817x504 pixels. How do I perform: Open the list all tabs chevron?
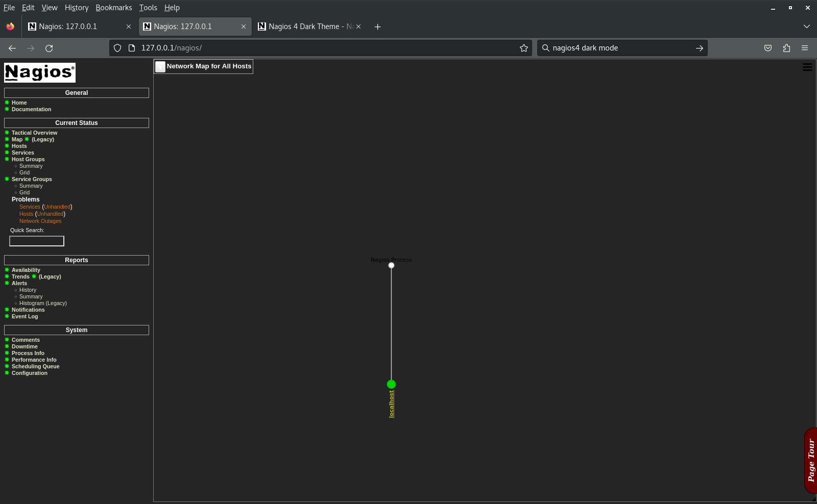click(807, 27)
